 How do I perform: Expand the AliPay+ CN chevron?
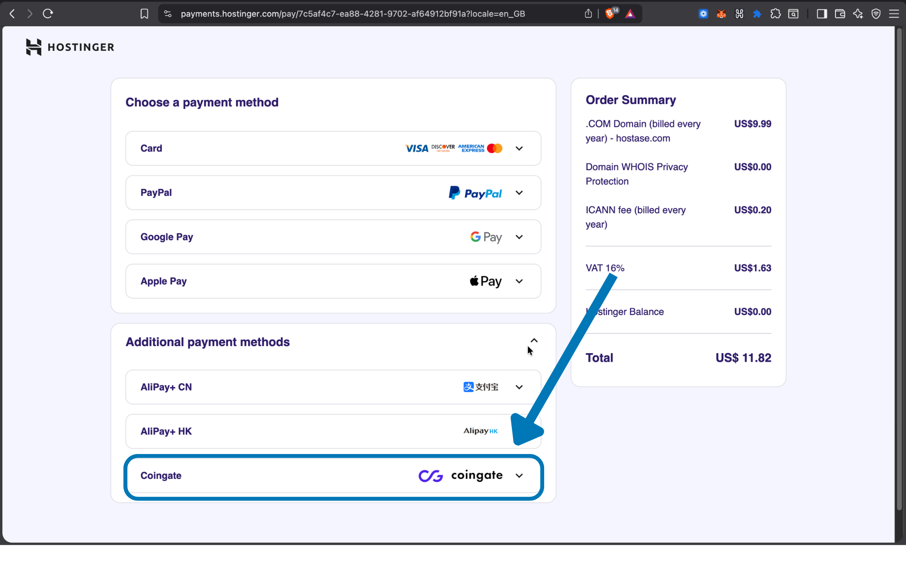coord(519,387)
